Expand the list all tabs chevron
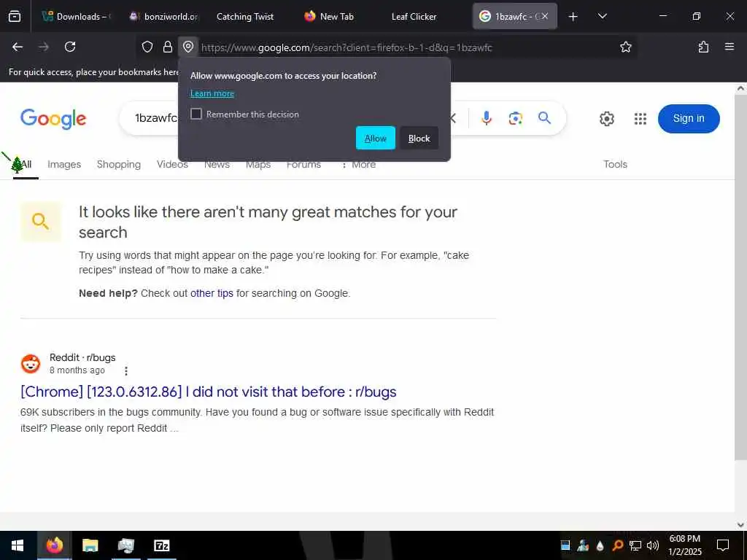 [x=602, y=17]
